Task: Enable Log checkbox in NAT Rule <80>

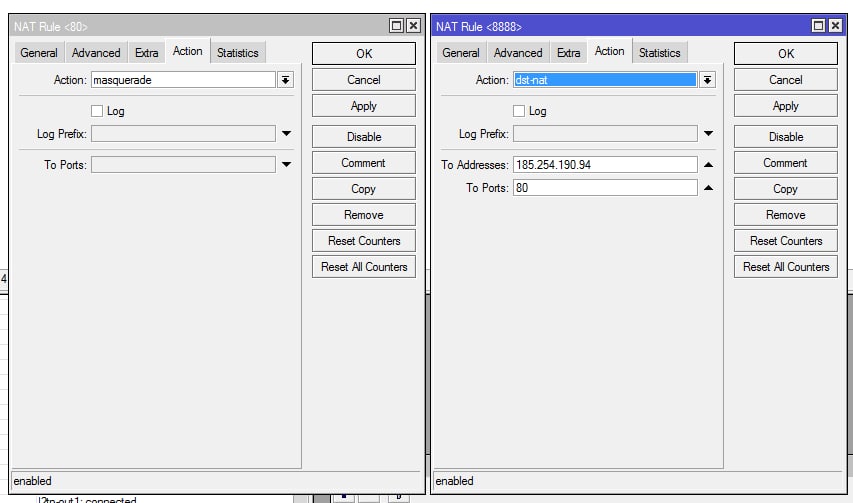Action: coord(97,111)
